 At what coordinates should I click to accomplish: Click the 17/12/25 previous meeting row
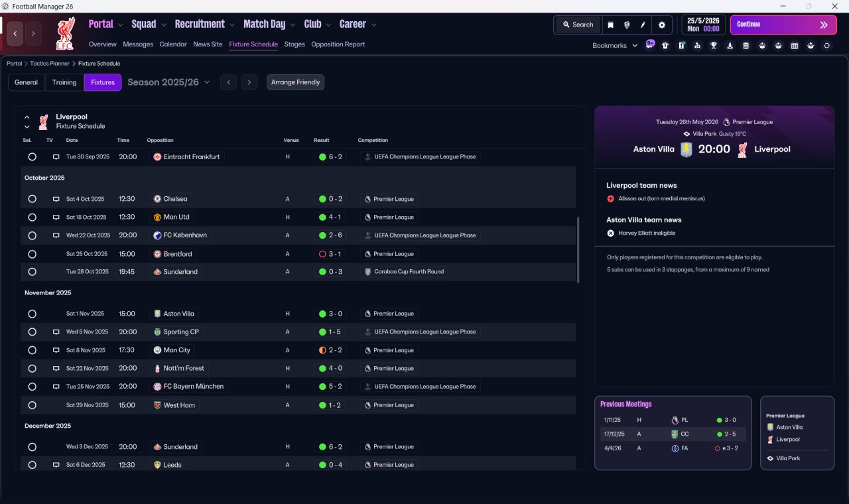tap(673, 434)
